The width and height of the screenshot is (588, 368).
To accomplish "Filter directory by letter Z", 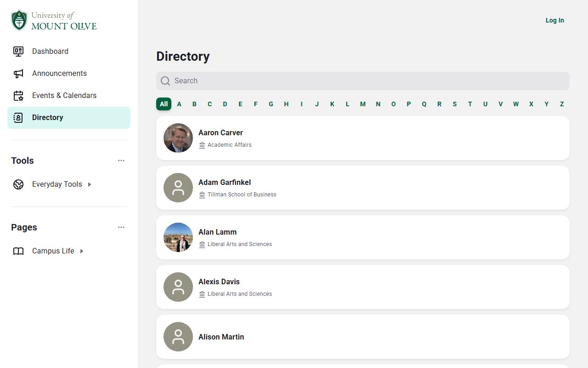I will pos(562,104).
